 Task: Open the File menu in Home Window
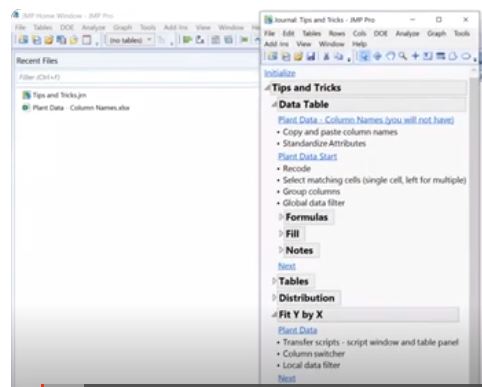pos(20,27)
